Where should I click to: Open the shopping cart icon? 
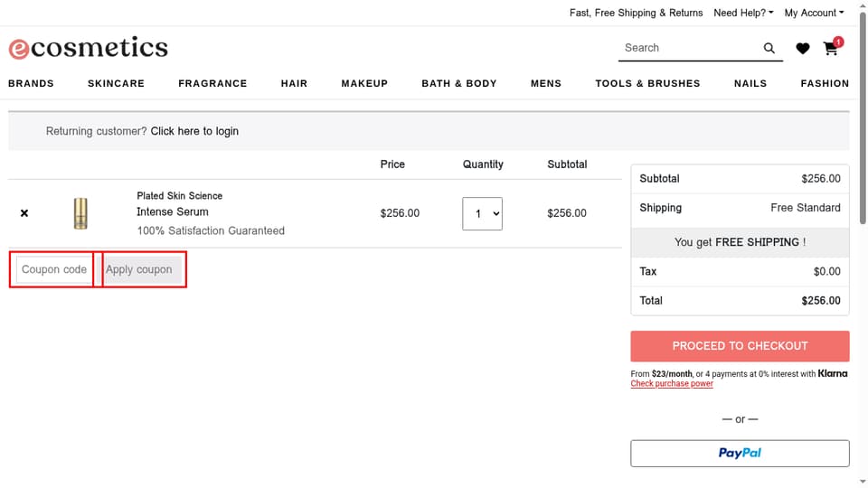coord(831,48)
